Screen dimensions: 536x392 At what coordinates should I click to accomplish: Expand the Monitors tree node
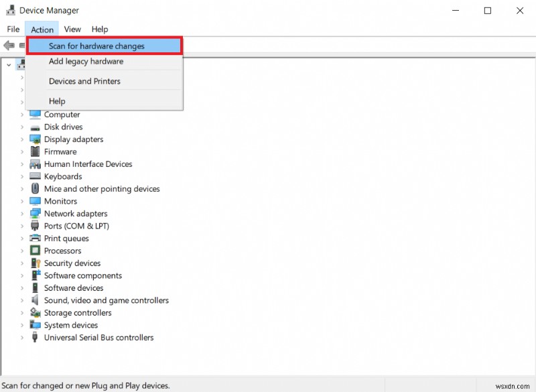click(22, 202)
